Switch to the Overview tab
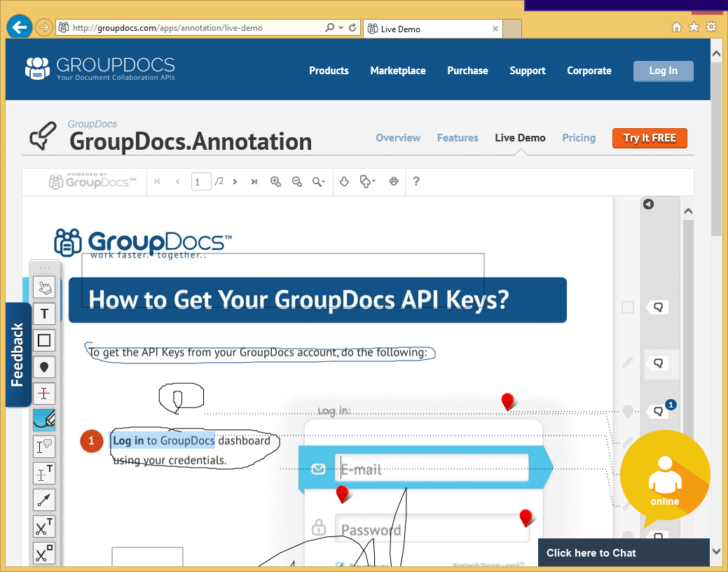 [x=398, y=138]
